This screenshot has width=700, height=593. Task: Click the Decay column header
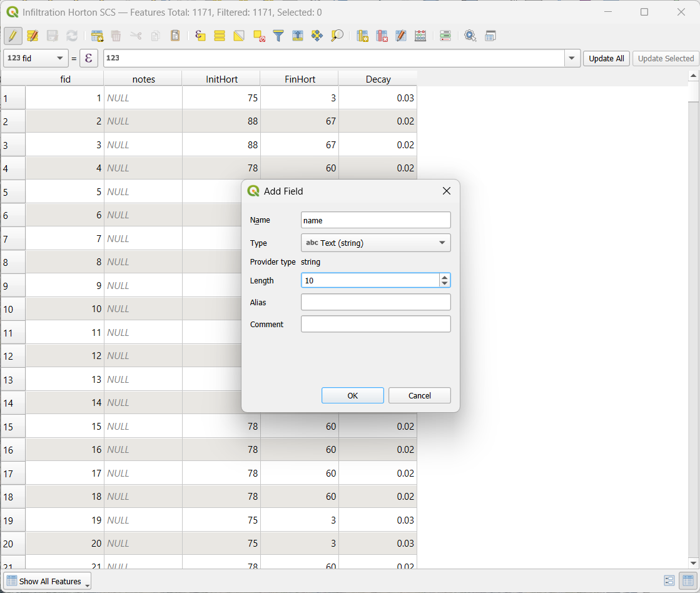[378, 79]
